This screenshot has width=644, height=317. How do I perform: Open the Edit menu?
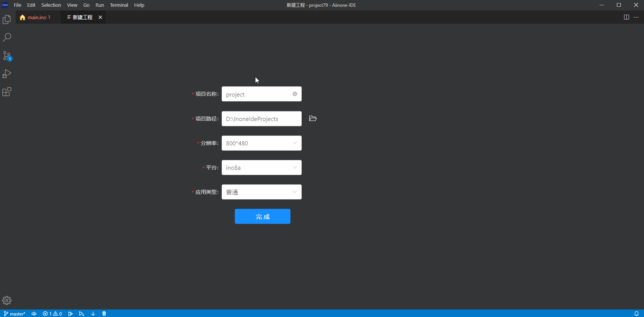point(31,5)
